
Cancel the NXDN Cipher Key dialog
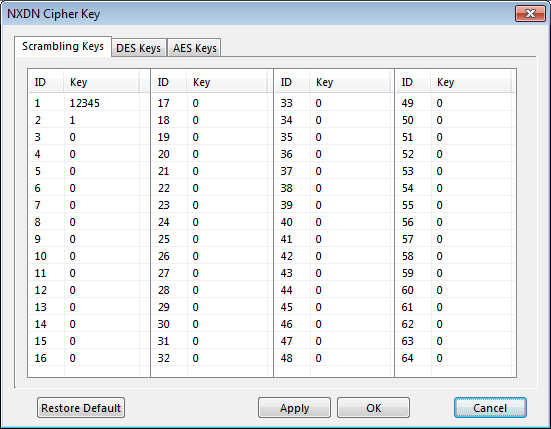click(490, 408)
